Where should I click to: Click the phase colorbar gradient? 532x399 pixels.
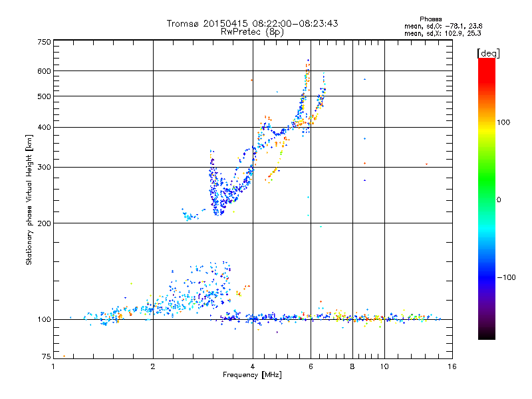click(487, 198)
